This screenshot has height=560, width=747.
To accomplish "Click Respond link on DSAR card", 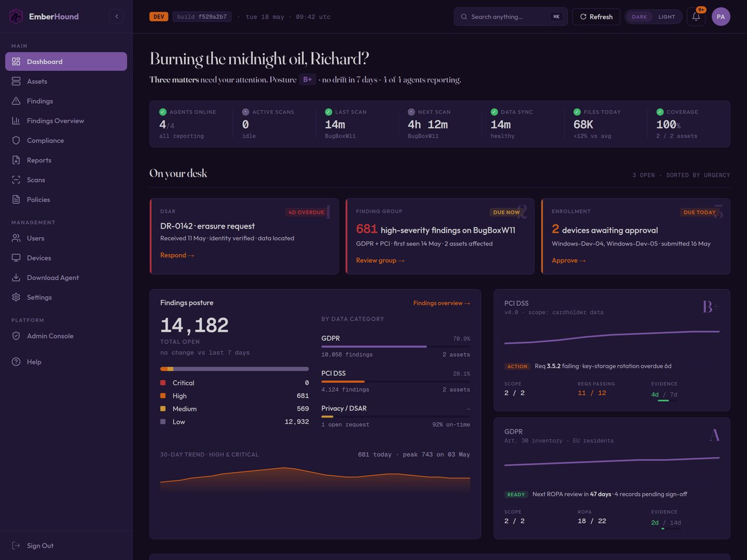I will click(177, 255).
